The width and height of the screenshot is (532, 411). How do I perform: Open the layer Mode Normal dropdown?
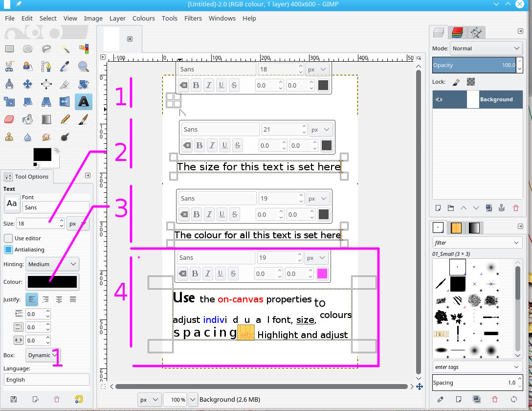[x=486, y=48]
